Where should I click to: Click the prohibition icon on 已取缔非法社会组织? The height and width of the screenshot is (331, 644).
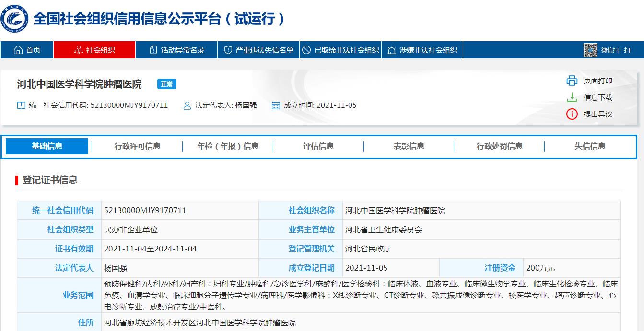[306, 49]
